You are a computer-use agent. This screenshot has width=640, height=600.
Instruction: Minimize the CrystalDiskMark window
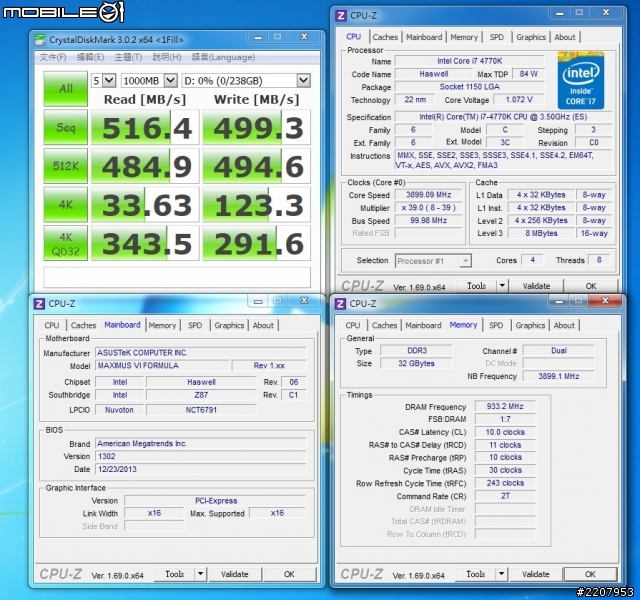click(258, 37)
